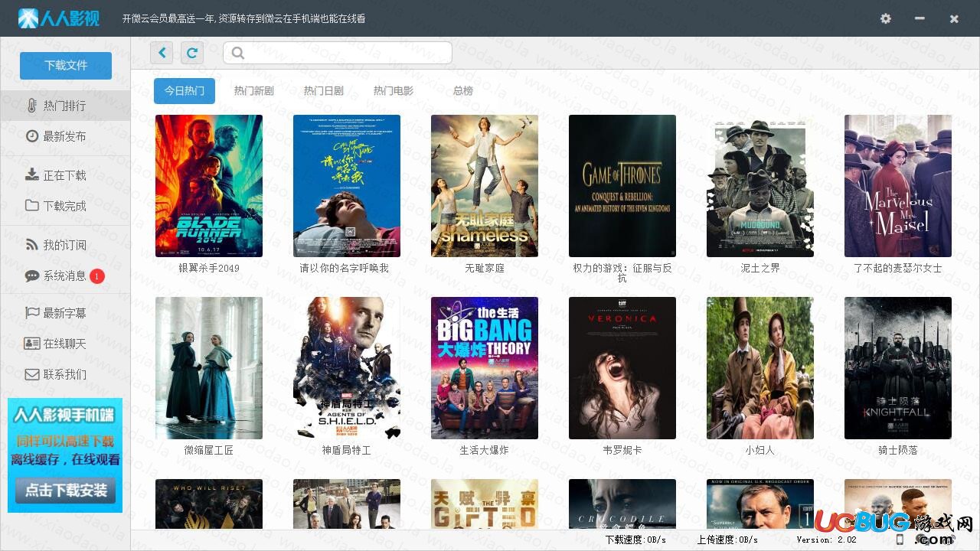This screenshot has height=551, width=980.
Task: Open the 请以你的名字呼唤我 poster
Action: tap(347, 186)
